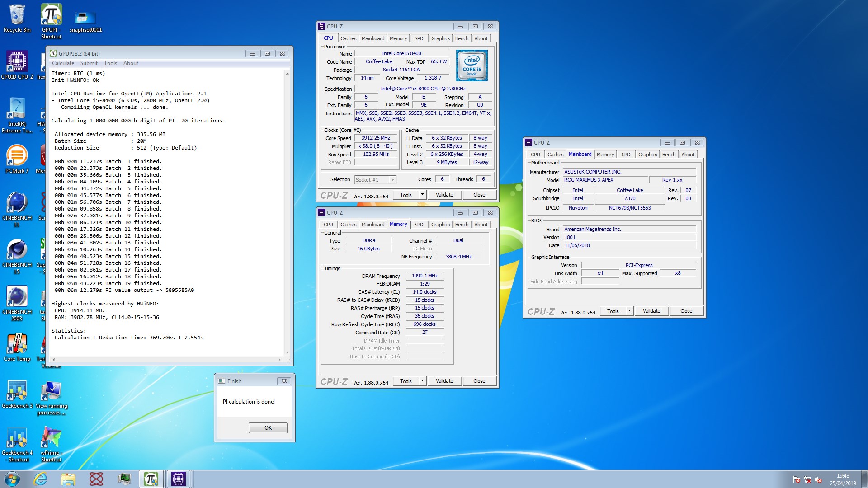The width and height of the screenshot is (868, 488).
Task: Launch PCMark 7 desktop icon
Action: [x=17, y=159]
